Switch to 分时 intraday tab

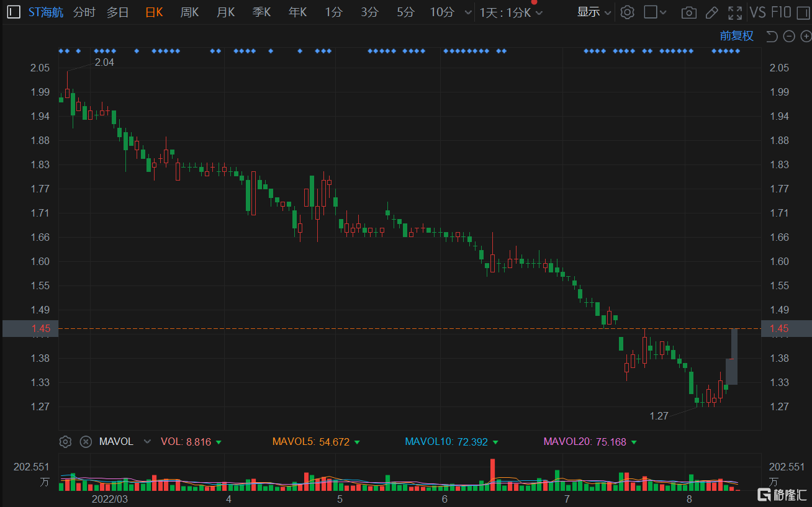pyautogui.click(x=84, y=12)
